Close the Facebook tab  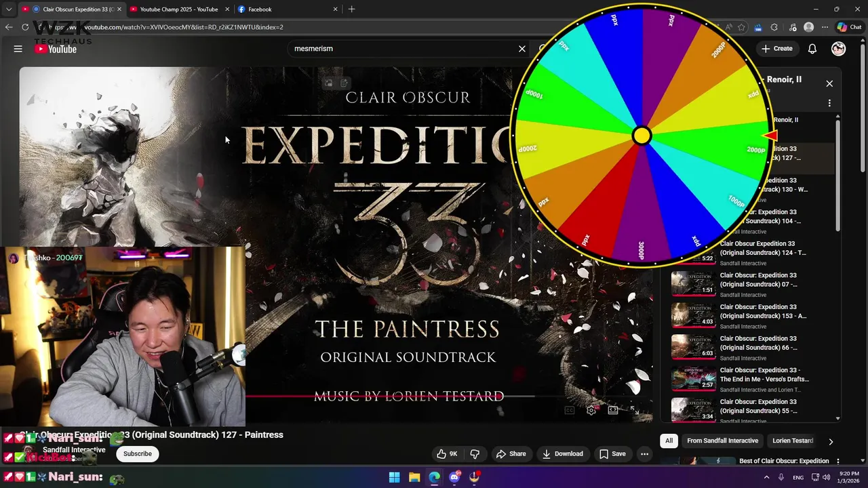pyautogui.click(x=335, y=9)
